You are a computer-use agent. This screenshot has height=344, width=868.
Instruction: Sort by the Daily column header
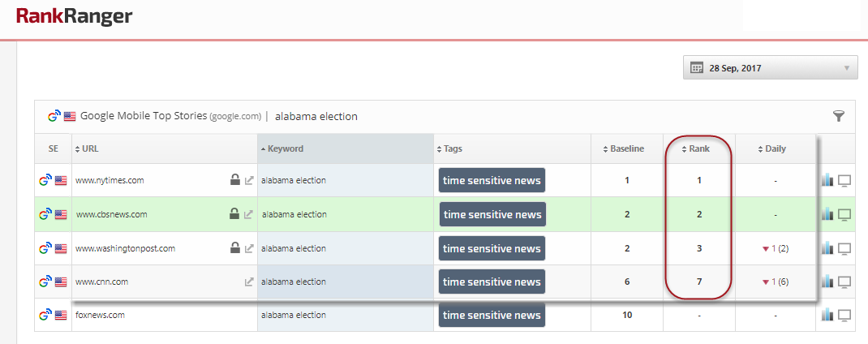click(776, 149)
